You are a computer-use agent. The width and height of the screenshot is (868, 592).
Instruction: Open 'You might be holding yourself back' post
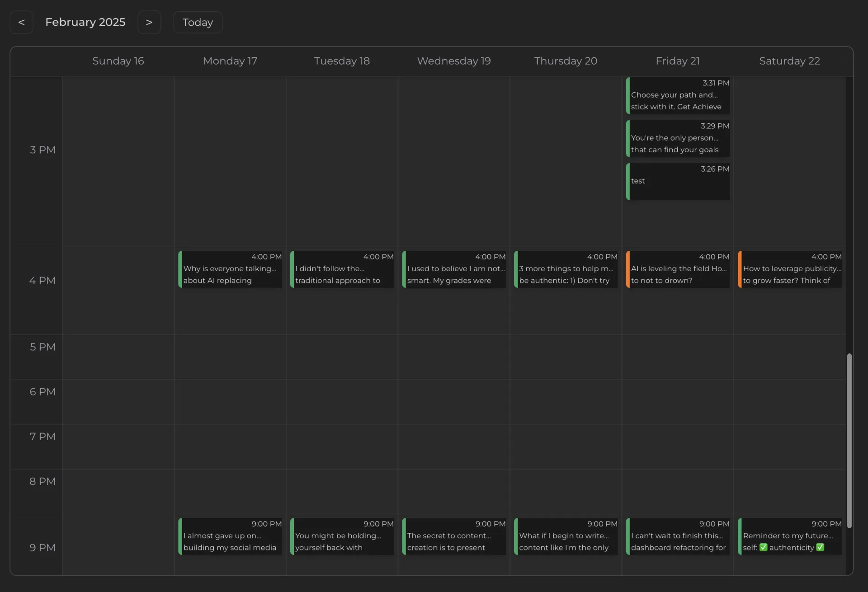coord(342,536)
